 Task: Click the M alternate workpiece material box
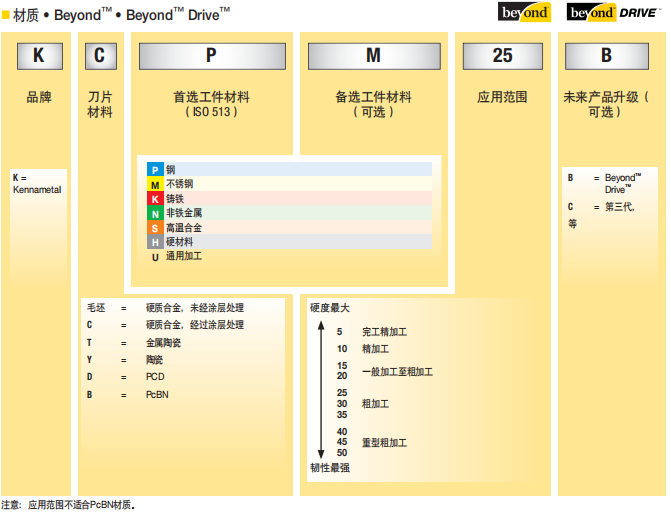point(373,56)
